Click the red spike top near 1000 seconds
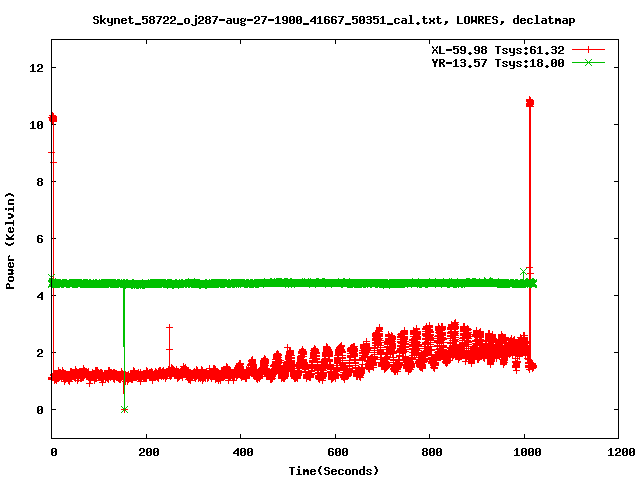Screen dimensions: 640x480 [x=530, y=102]
